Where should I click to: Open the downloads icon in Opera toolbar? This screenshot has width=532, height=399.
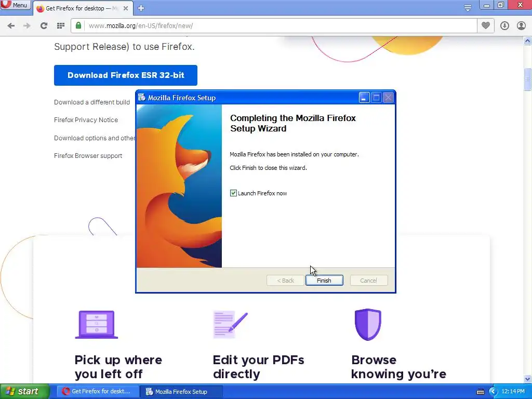point(504,26)
